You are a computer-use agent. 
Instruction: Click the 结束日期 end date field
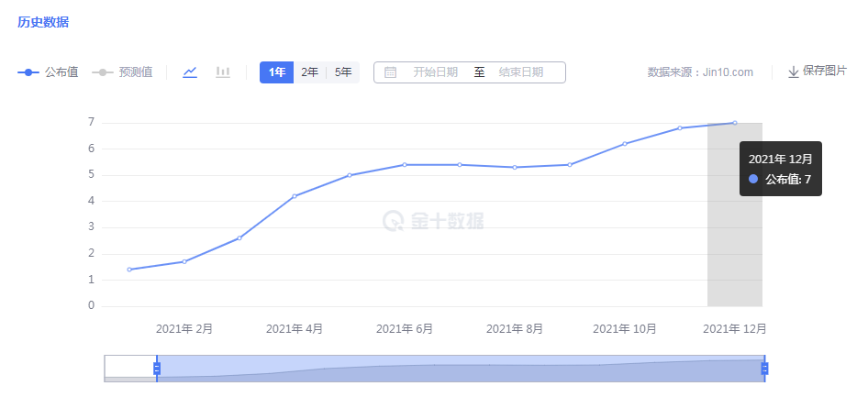[521, 72]
